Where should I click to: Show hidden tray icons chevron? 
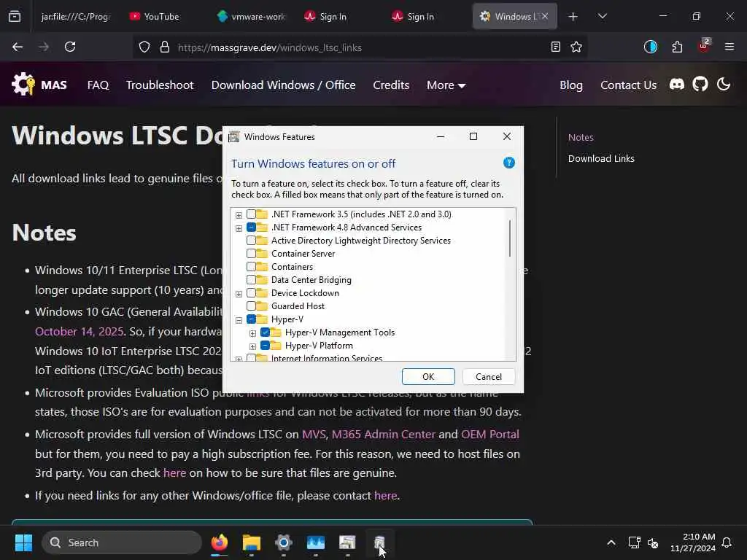point(611,542)
